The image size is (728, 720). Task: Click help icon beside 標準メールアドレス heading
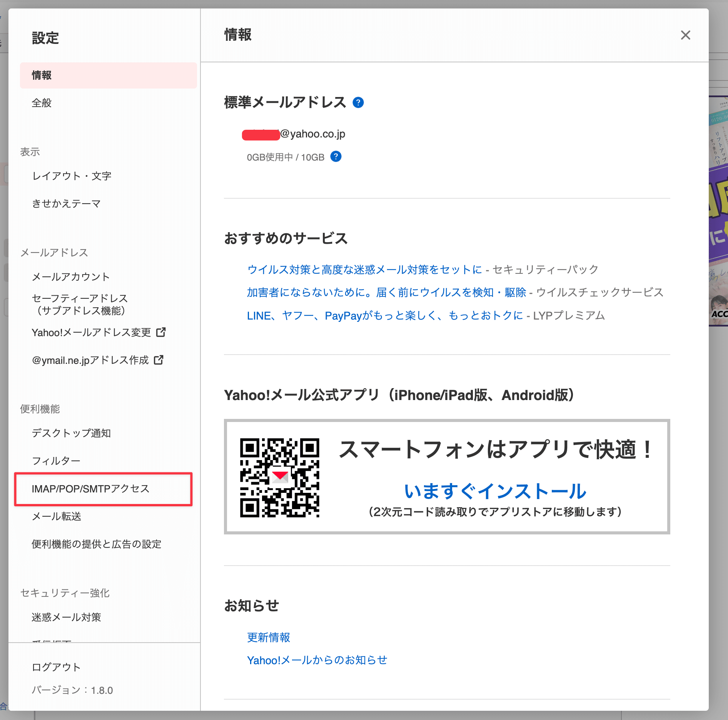click(x=358, y=102)
